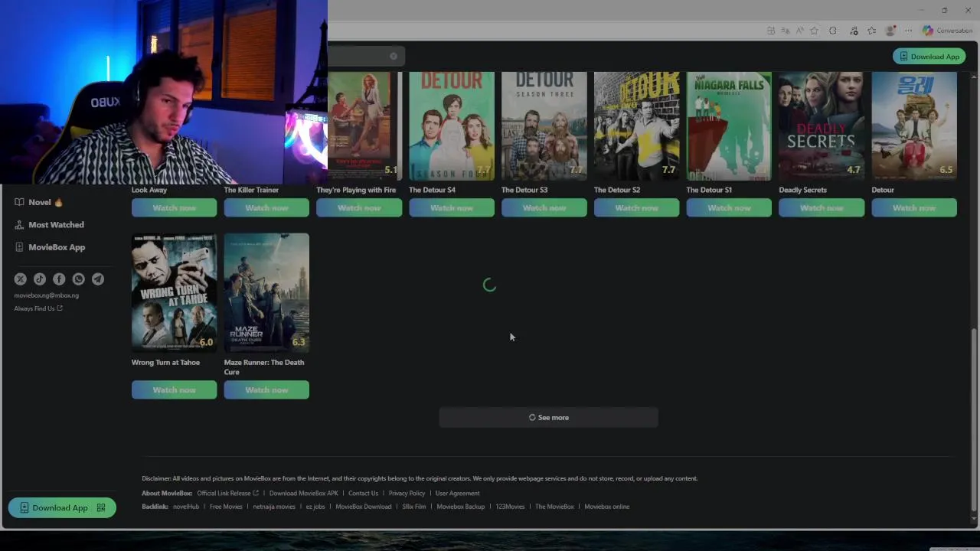Click the TikTok social icon
The width and height of the screenshot is (980, 551).
(x=40, y=279)
